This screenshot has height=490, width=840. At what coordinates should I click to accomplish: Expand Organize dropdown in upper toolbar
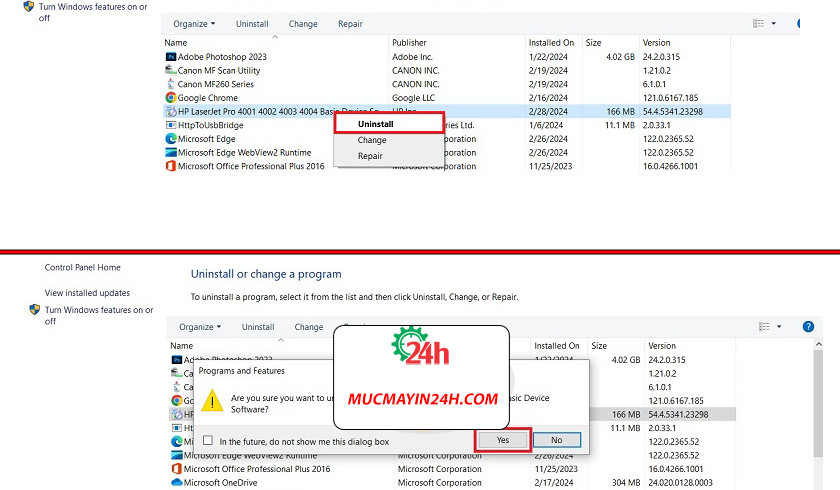[194, 24]
